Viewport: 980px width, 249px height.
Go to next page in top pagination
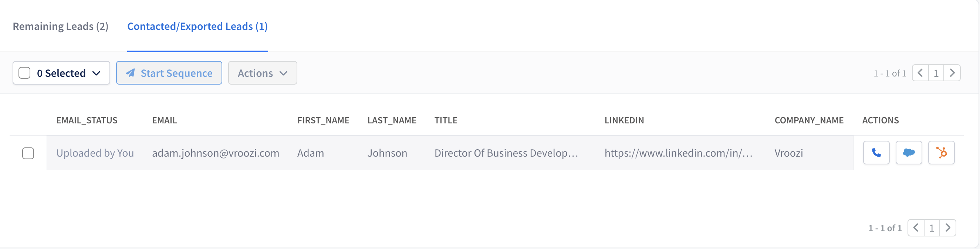coord(952,73)
